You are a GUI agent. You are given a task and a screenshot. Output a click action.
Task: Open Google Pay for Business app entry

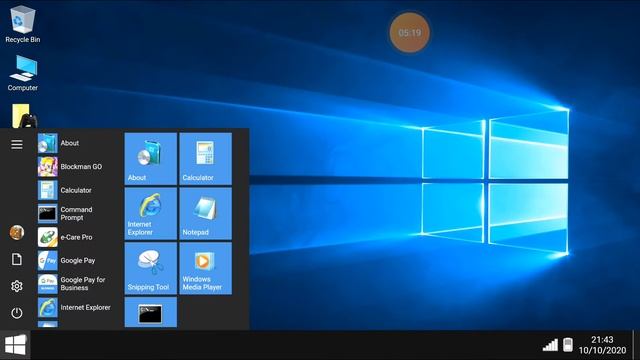[78, 284]
